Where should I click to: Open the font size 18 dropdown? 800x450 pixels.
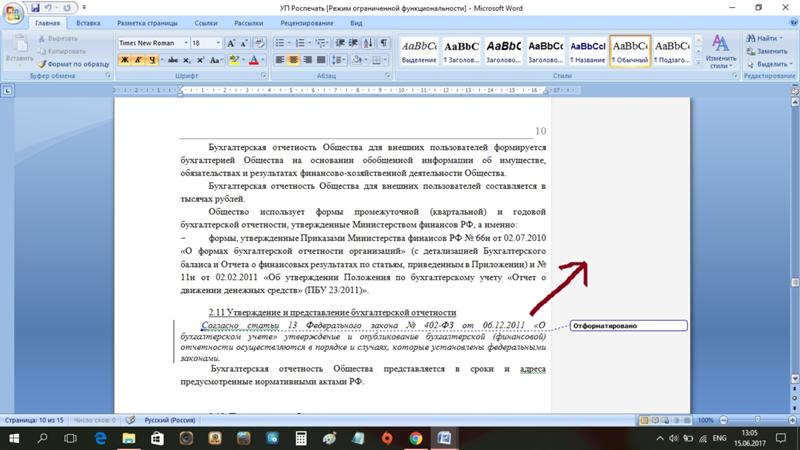pyautogui.click(x=218, y=43)
